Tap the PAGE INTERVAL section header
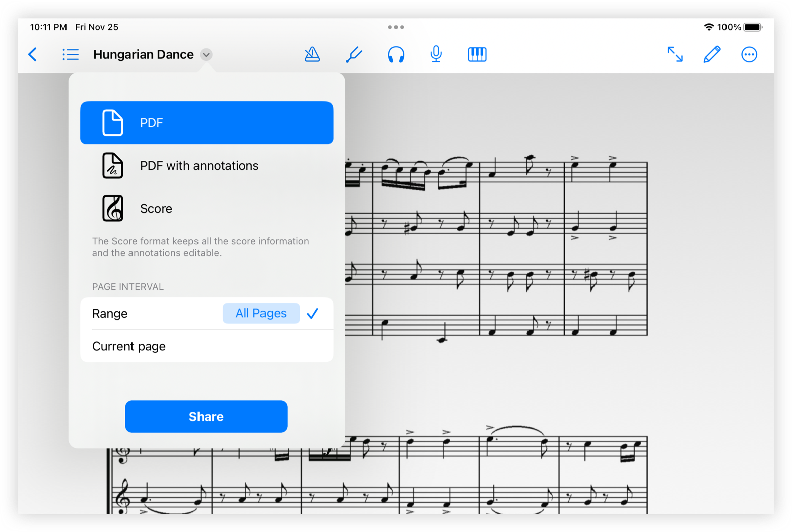Viewport: 792px width, 532px height. pyautogui.click(x=128, y=287)
